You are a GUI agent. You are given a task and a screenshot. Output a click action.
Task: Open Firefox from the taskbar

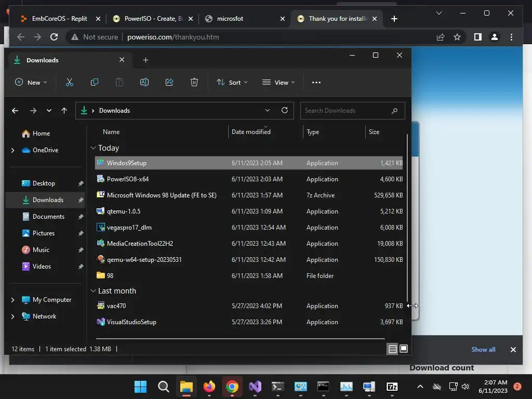[x=209, y=387]
